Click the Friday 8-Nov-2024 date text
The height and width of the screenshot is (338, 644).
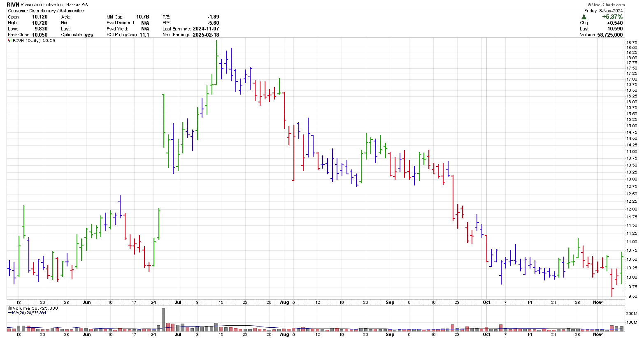[604, 11]
